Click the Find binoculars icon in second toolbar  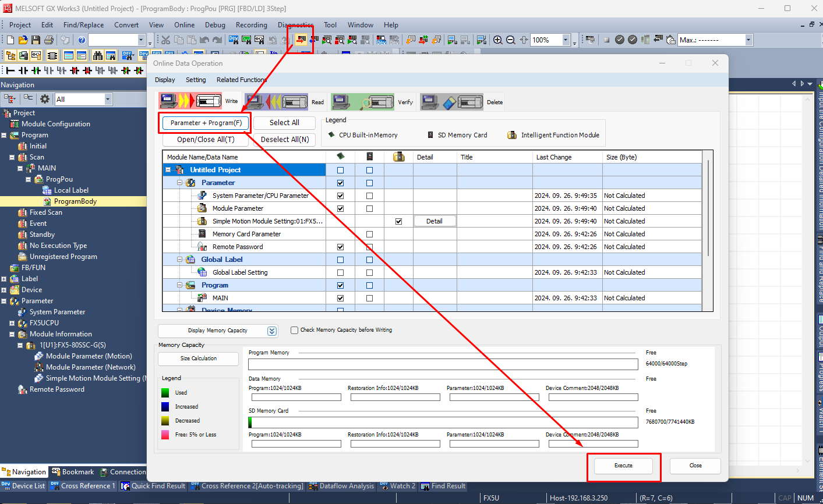tap(98, 56)
